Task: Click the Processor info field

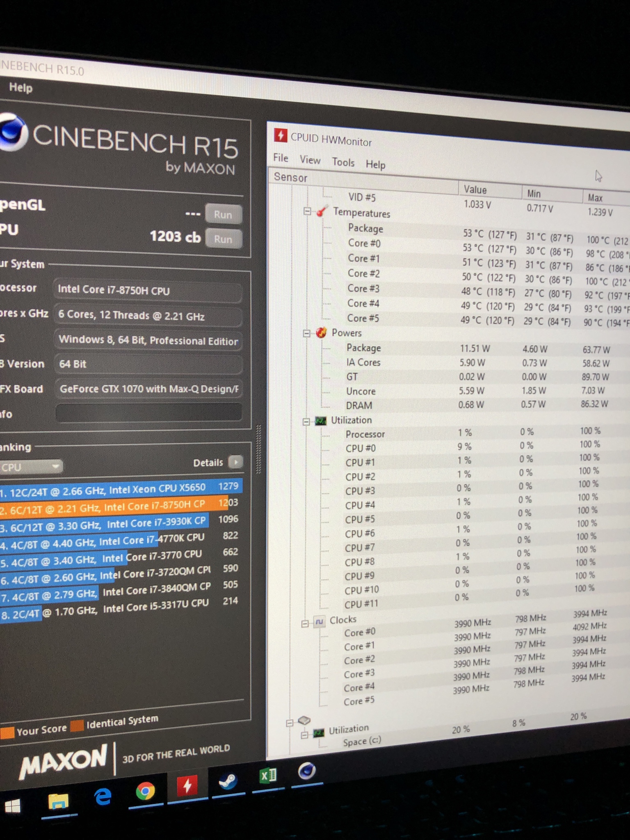Action: click(148, 290)
